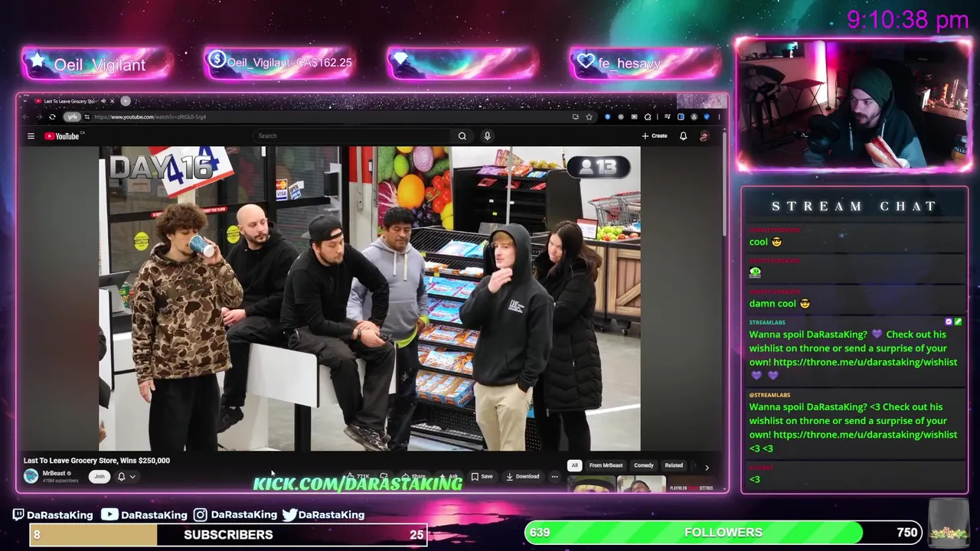The height and width of the screenshot is (551, 980).
Task: Open the browser profile icon
Action: (x=694, y=117)
